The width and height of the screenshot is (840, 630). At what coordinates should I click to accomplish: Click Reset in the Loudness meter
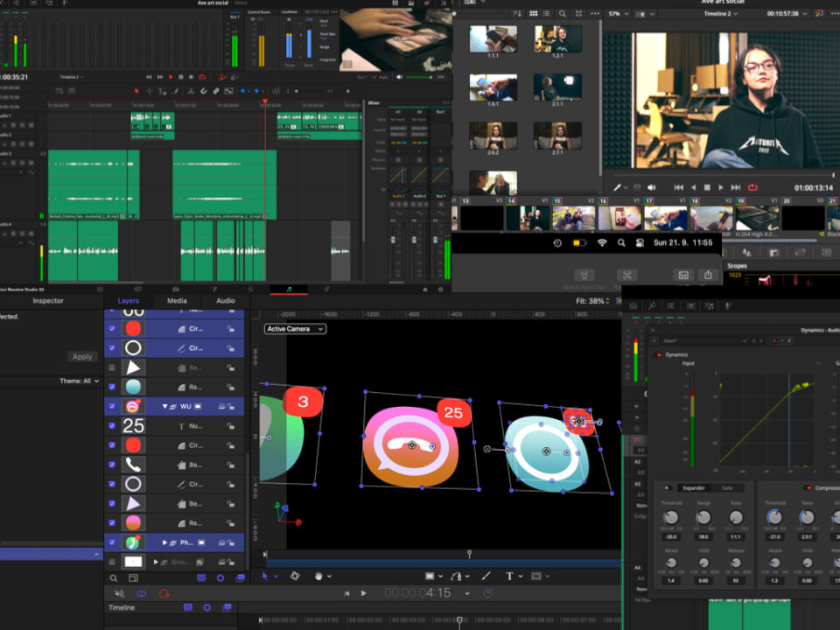pyautogui.click(x=309, y=65)
